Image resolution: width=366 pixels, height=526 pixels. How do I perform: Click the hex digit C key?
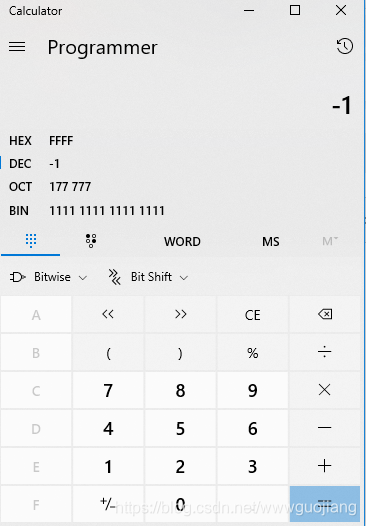pyautogui.click(x=36, y=390)
